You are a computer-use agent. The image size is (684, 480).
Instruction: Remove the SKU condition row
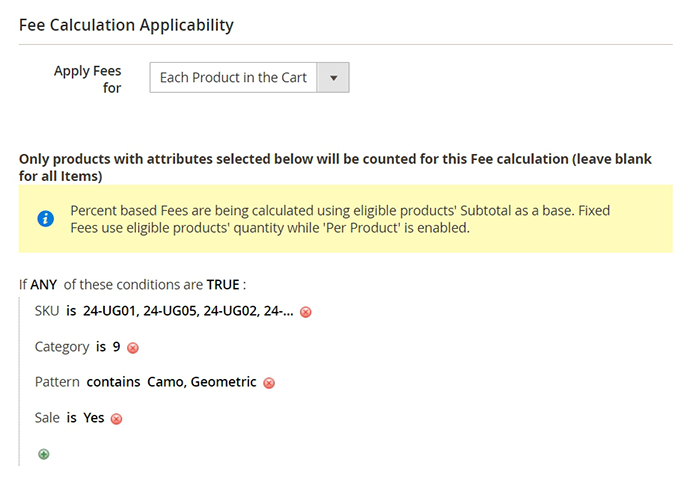tap(306, 312)
